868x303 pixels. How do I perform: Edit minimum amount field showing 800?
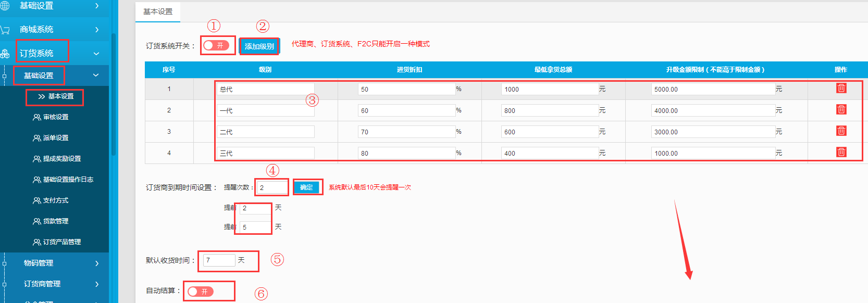tap(550, 110)
